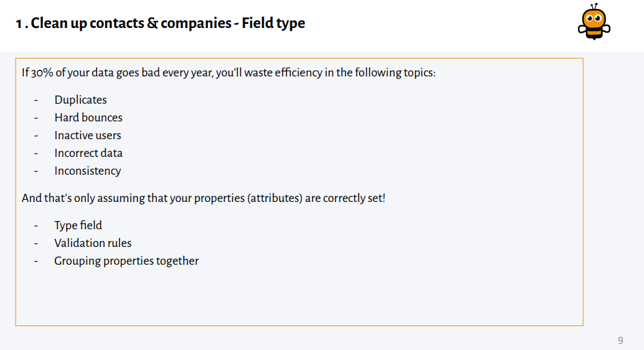Image resolution: width=644 pixels, height=350 pixels.
Task: Click the slide title about field type
Action: [160, 23]
